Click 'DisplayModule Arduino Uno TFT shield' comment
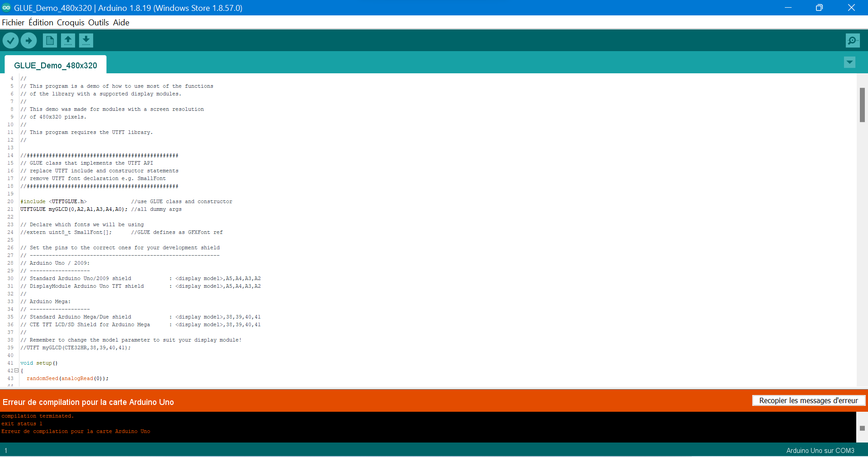This screenshot has height=457, width=868. [x=141, y=286]
